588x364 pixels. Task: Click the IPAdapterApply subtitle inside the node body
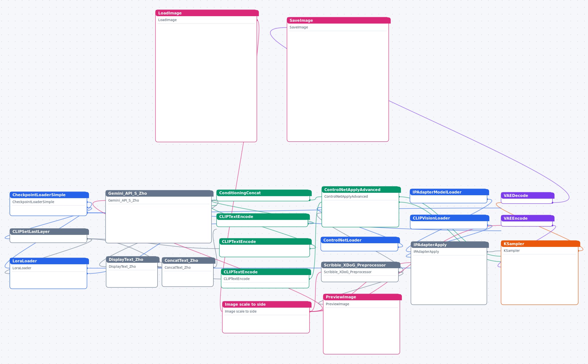pyautogui.click(x=426, y=252)
